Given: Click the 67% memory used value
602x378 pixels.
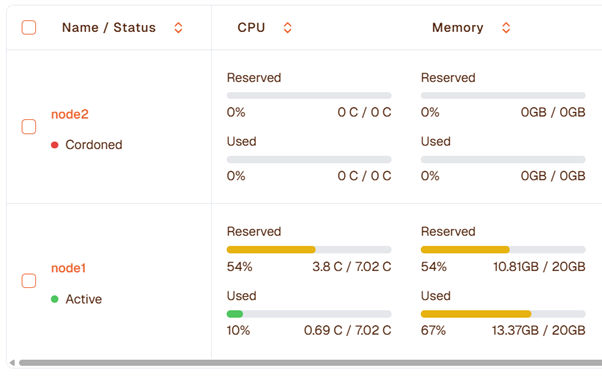Looking at the screenshot, I should (x=433, y=330).
